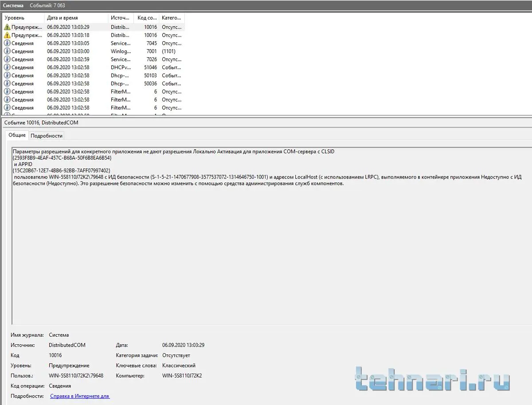Sort by the Источ... column header
The width and height of the screenshot is (532, 405).
(x=121, y=18)
